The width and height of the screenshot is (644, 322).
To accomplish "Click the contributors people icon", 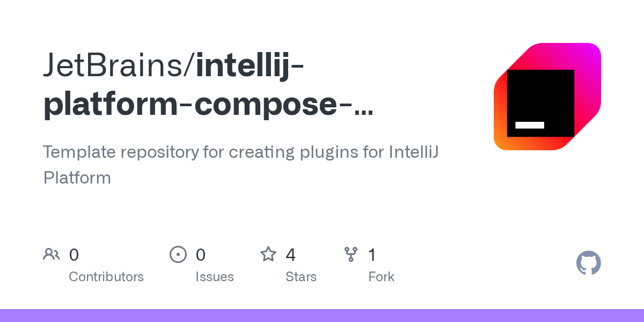I will coord(52,254).
